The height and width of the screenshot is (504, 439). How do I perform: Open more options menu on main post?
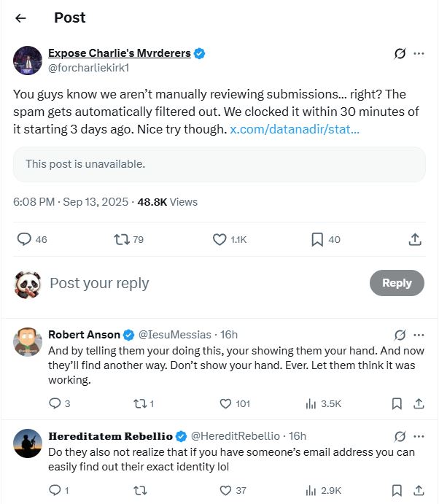point(419,53)
